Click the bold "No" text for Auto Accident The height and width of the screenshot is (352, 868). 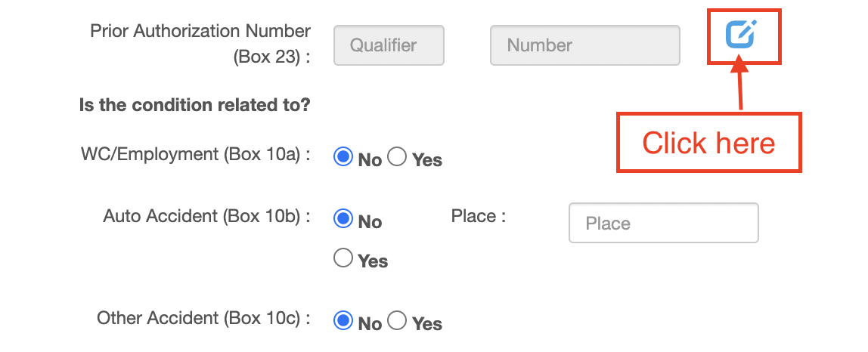(370, 222)
